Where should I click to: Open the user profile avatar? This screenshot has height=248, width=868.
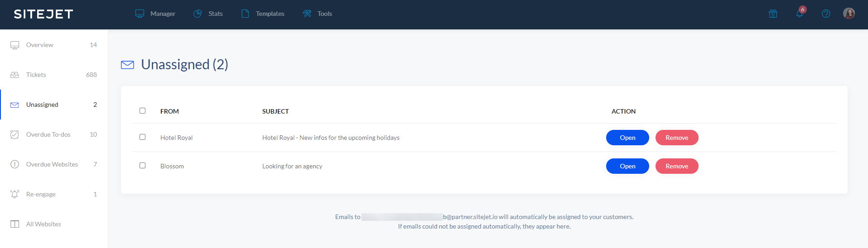point(849,14)
